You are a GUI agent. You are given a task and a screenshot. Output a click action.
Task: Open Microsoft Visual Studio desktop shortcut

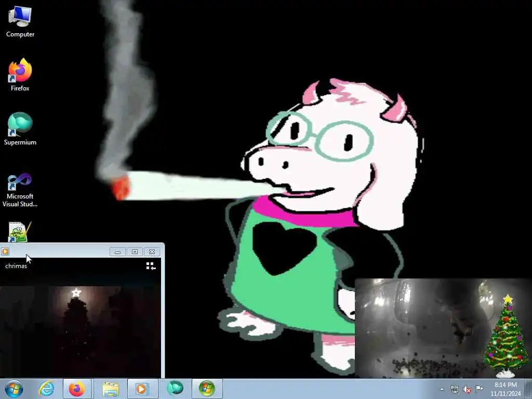tap(20, 190)
